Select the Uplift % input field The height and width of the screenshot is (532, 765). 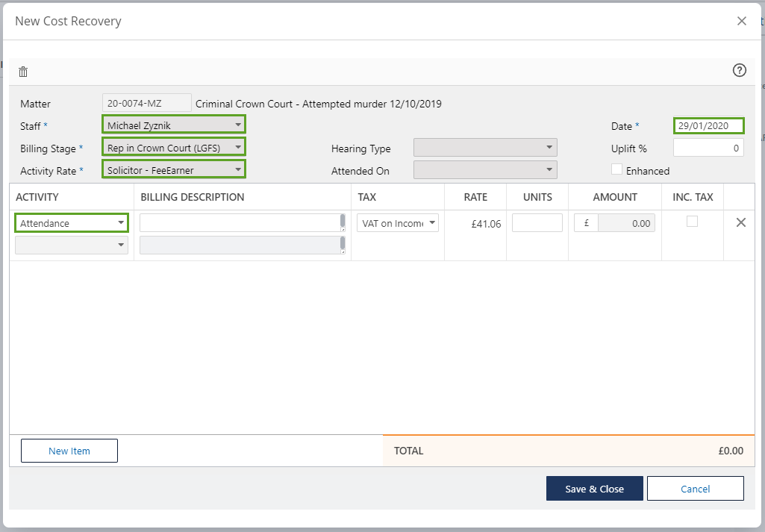[x=708, y=148]
